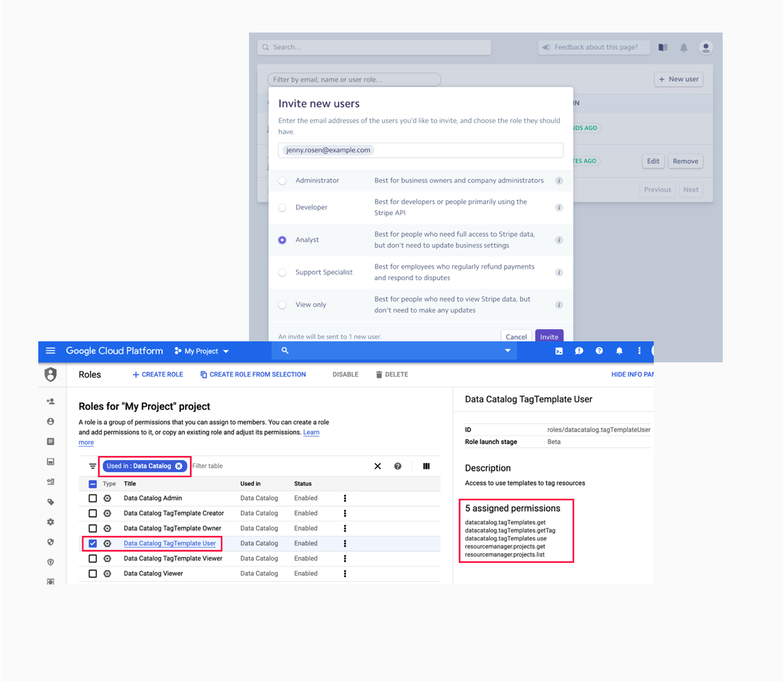Open the Data Catalog TagTemplate User link
The image size is (784, 682).
coord(170,544)
